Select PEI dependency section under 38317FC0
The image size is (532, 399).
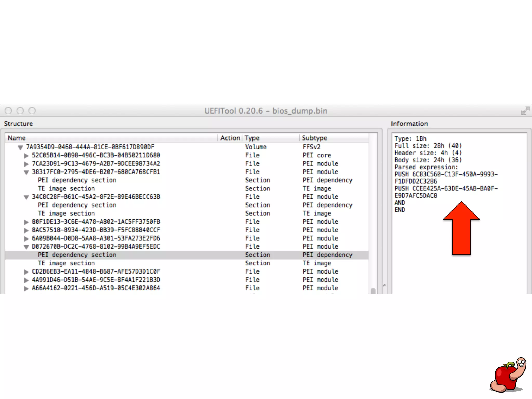(77, 180)
